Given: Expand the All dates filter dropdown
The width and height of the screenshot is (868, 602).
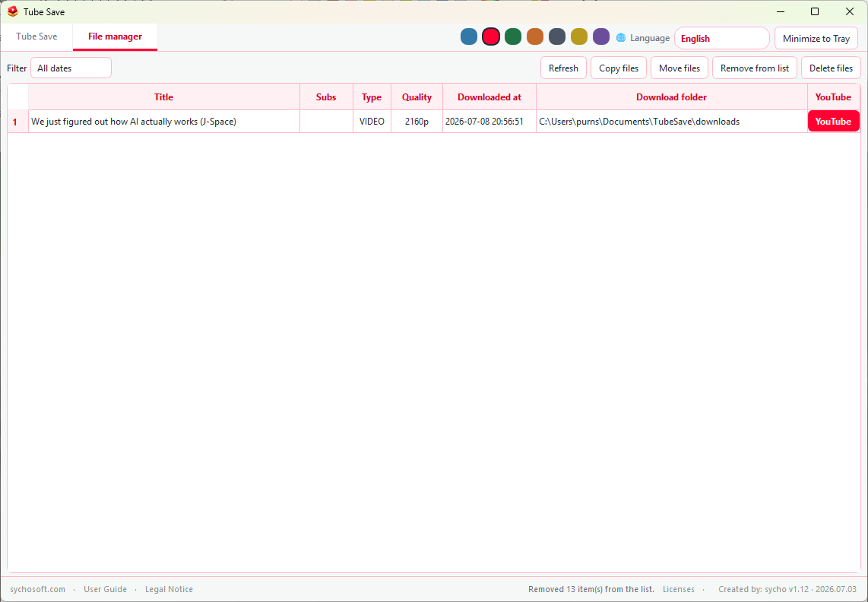Looking at the screenshot, I should (71, 68).
